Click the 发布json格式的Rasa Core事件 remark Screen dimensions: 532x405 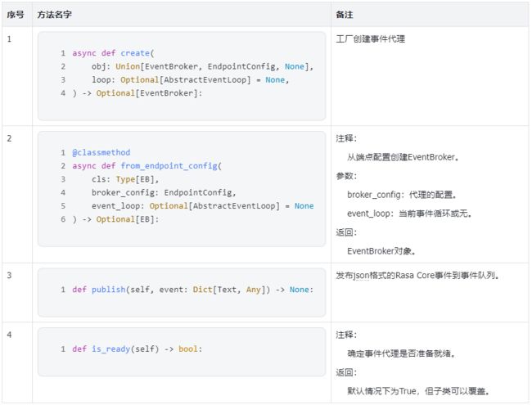point(417,276)
